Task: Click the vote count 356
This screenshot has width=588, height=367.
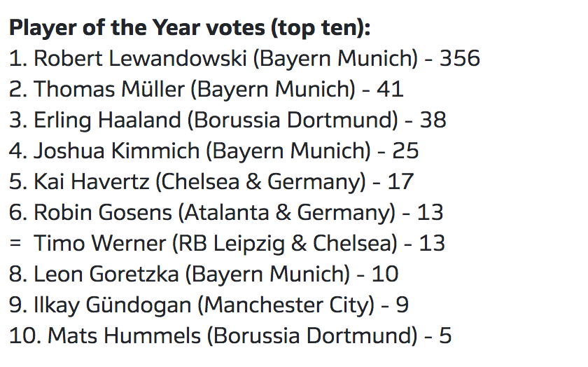Action: coord(459,58)
